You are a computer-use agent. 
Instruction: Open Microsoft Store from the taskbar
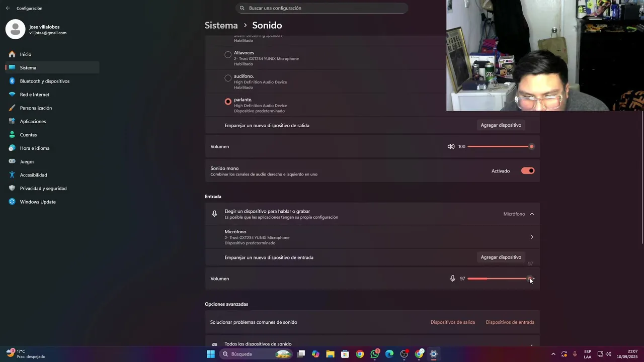345,354
